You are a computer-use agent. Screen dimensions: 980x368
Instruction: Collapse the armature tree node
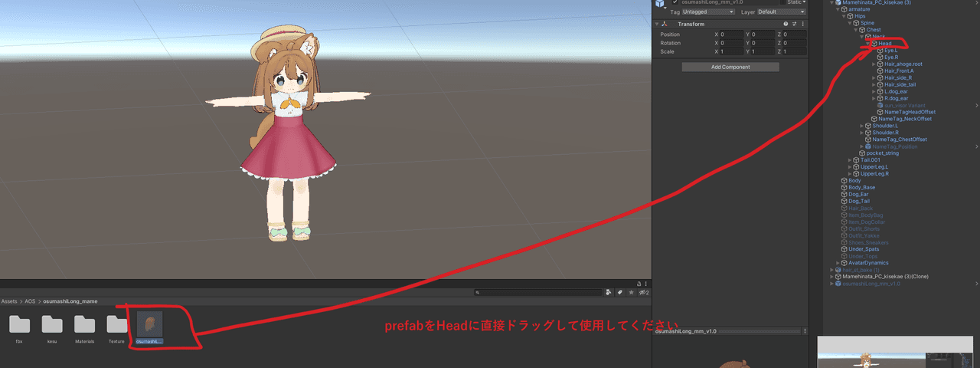[838, 9]
